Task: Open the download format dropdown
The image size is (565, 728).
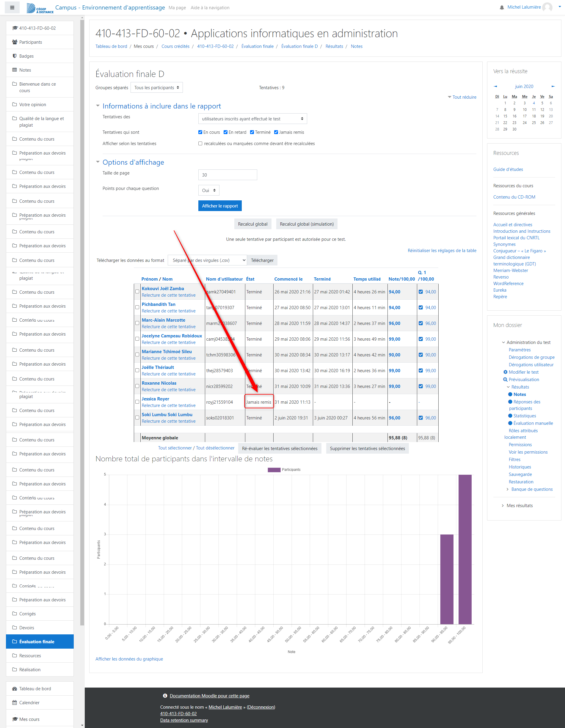Action: [x=207, y=260]
